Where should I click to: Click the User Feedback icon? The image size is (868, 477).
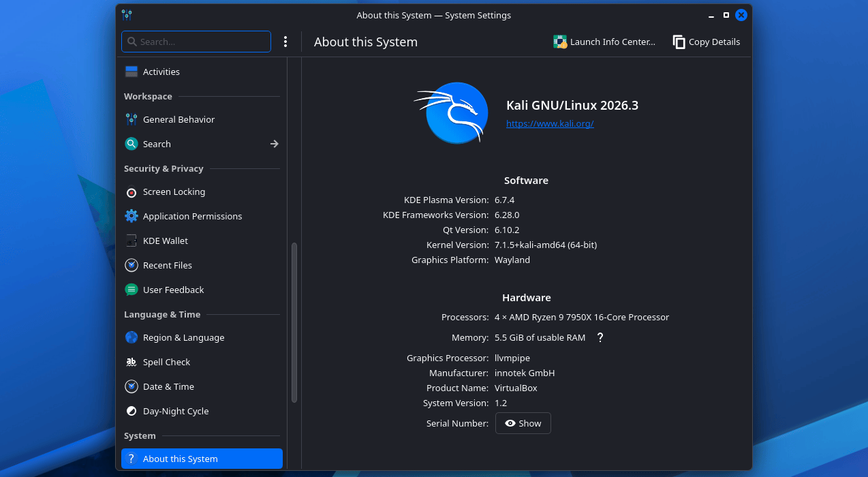(131, 290)
